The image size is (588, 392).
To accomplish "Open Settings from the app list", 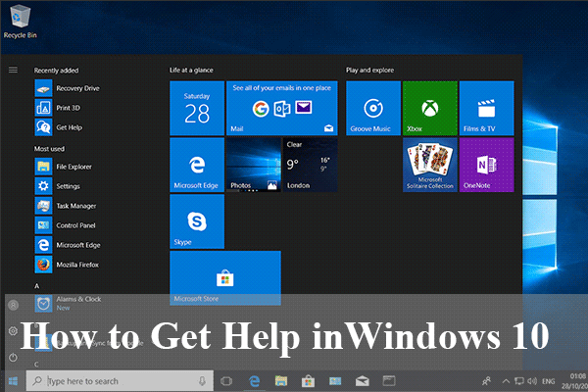I will (x=67, y=186).
